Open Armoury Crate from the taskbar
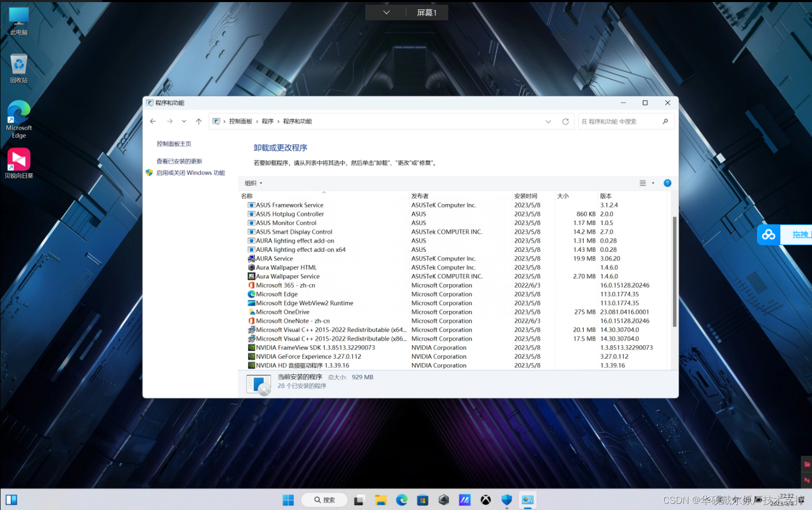 444,500
